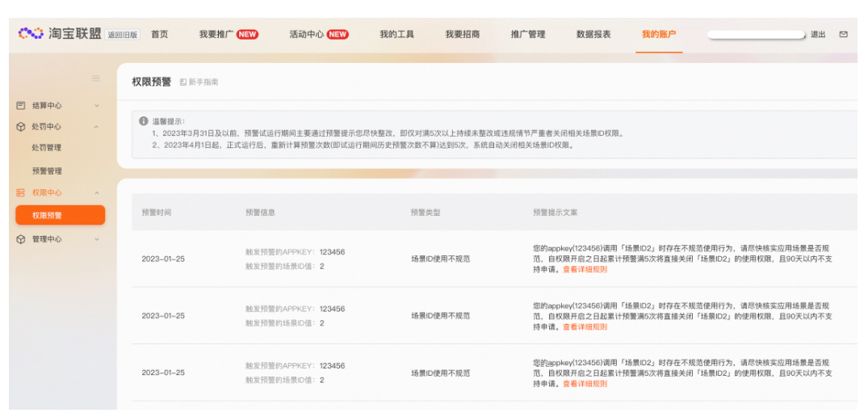This screenshot has width=868, height=417.
Task: Click the account name field in header
Action: [x=757, y=34]
